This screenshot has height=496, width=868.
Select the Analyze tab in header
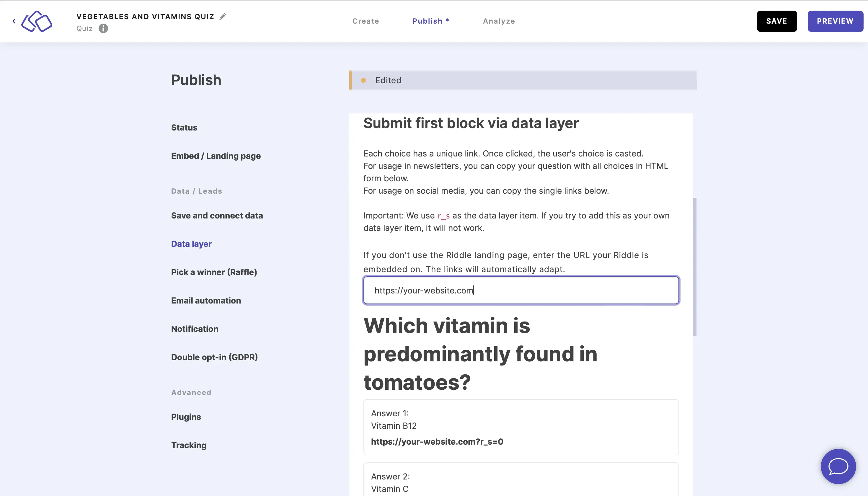pos(499,21)
